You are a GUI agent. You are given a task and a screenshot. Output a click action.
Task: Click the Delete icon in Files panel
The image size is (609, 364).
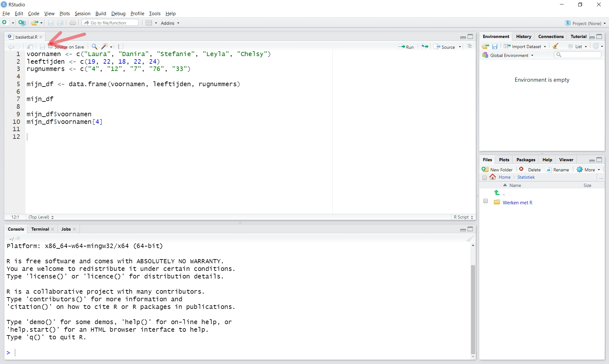[522, 169]
